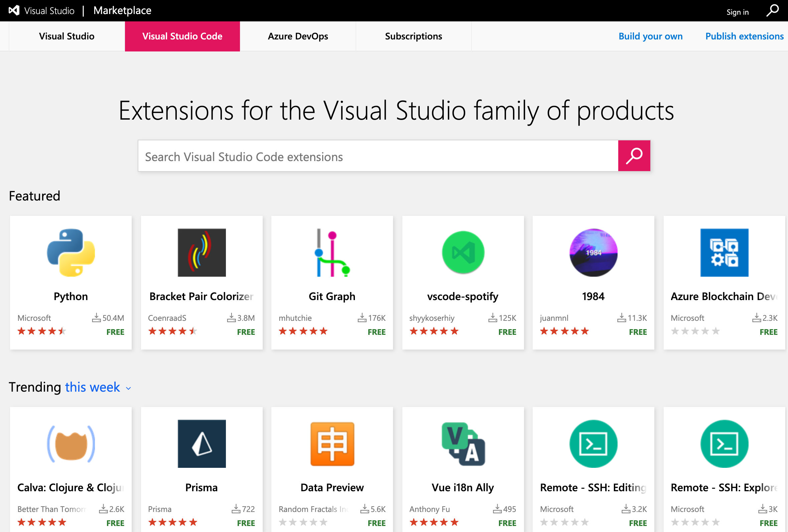Open the Bracket Pair Colorizer icon
Image resolution: width=788 pixels, height=532 pixels.
[202, 253]
